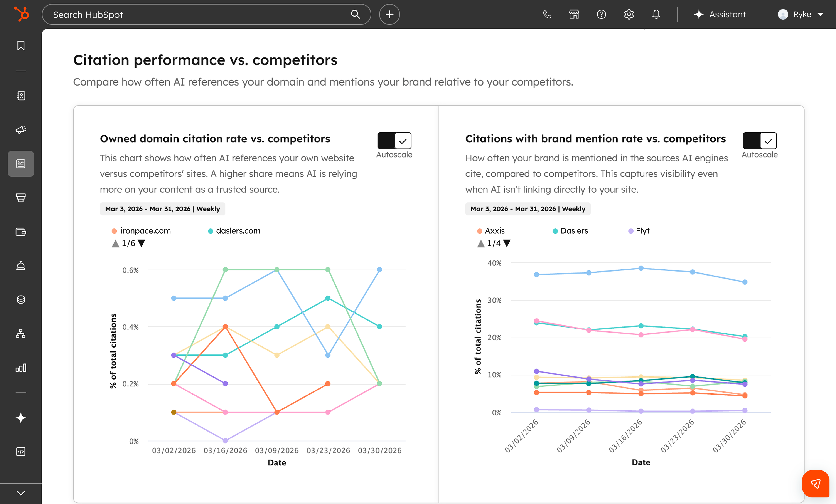Image resolution: width=836 pixels, height=504 pixels.
Task: Toggle Autoscale on the brand mention chart
Action: (752, 141)
